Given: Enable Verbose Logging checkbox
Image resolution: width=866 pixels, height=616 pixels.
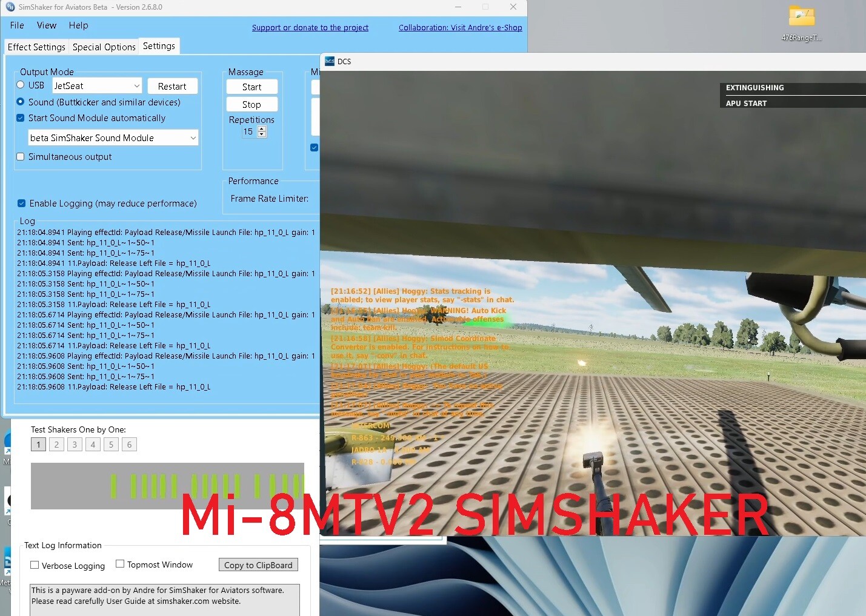Looking at the screenshot, I should coord(35,565).
